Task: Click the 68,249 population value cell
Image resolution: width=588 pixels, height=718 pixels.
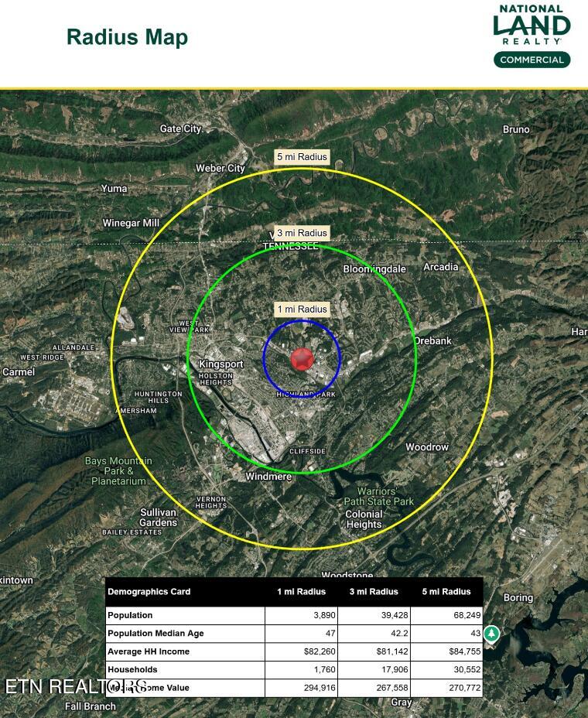Action: [446, 615]
